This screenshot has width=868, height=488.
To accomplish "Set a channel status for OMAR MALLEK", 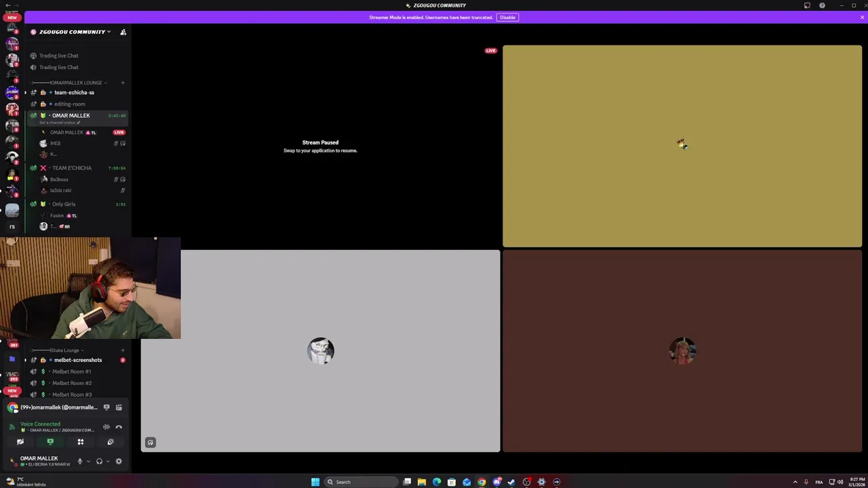I will coord(60,123).
